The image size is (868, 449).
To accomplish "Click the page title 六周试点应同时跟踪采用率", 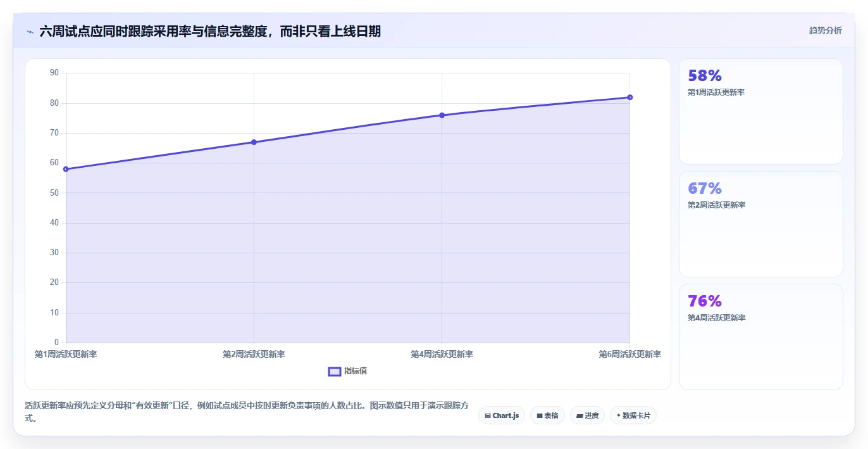I will pos(210,31).
